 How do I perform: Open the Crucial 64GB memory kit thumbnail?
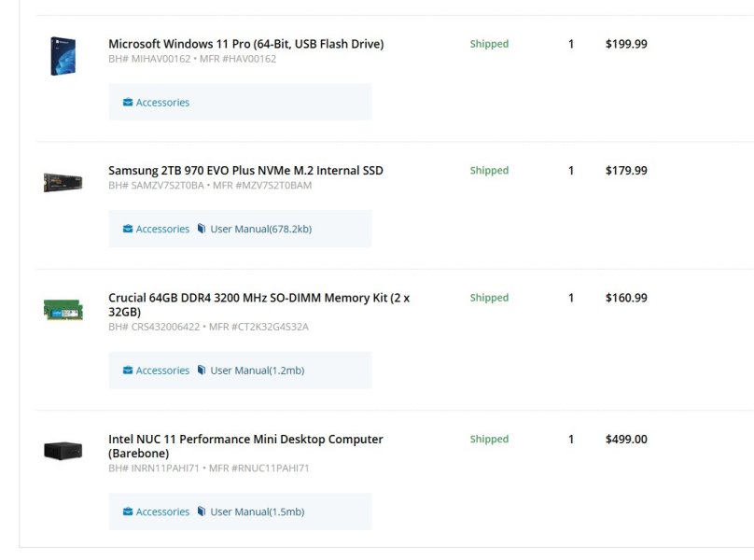63,309
